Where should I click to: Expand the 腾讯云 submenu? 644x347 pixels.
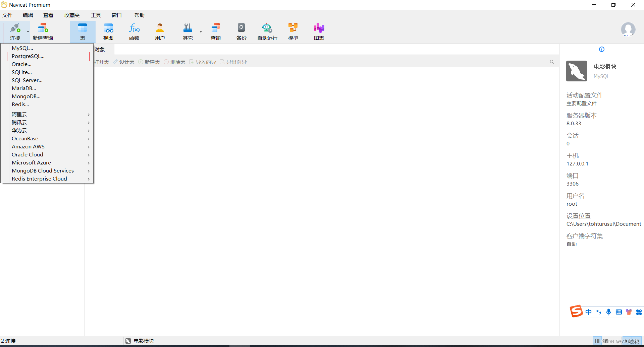tap(47, 123)
